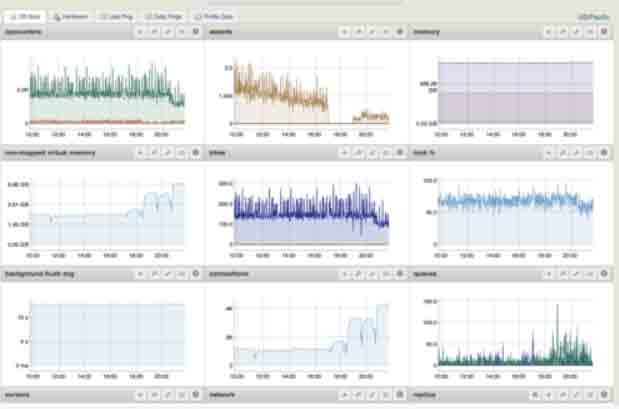Switch to the Hardware tab
Viewport: 619px width, 409px height.
(x=73, y=17)
